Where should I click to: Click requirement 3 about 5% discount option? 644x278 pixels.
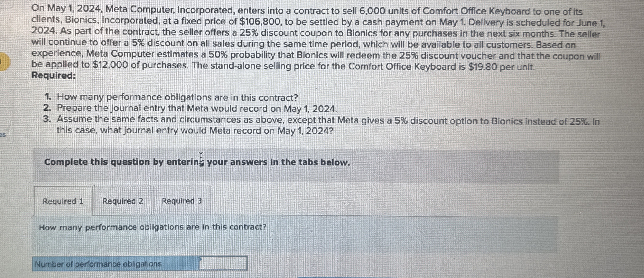321,125
